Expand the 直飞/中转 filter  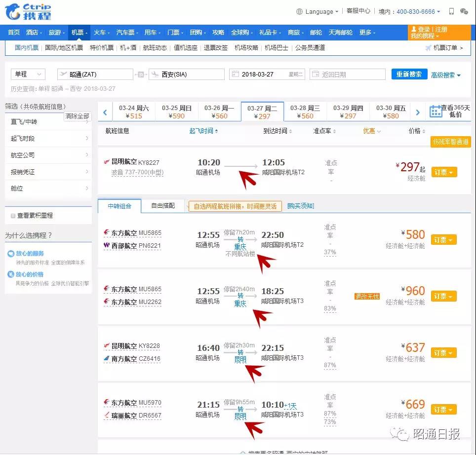coord(48,121)
